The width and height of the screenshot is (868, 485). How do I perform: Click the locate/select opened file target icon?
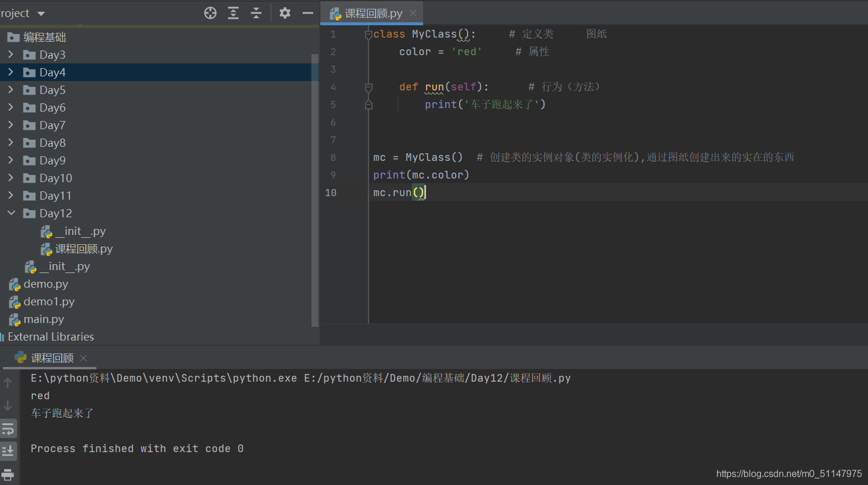(x=210, y=13)
